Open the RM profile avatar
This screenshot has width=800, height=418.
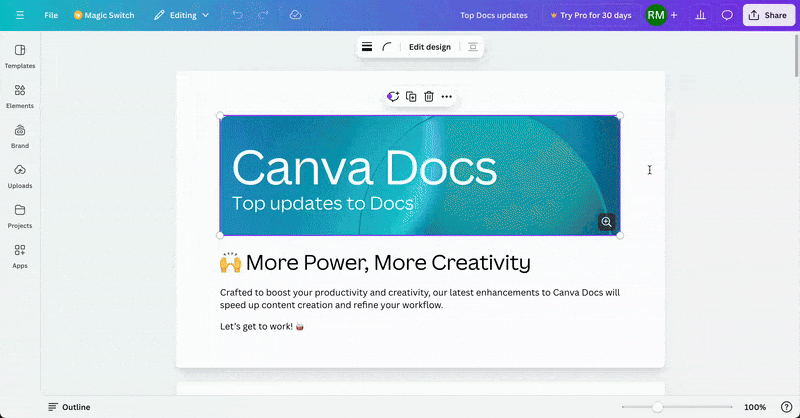click(656, 15)
